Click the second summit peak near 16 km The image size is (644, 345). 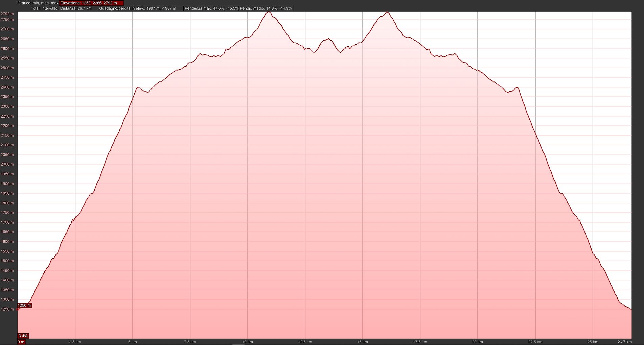click(387, 12)
